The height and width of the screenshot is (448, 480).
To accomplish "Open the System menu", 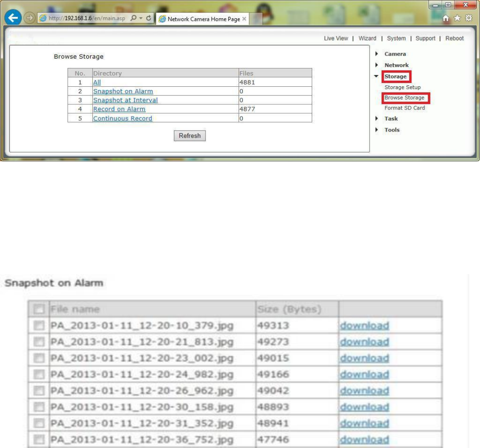I will pyautogui.click(x=396, y=38).
